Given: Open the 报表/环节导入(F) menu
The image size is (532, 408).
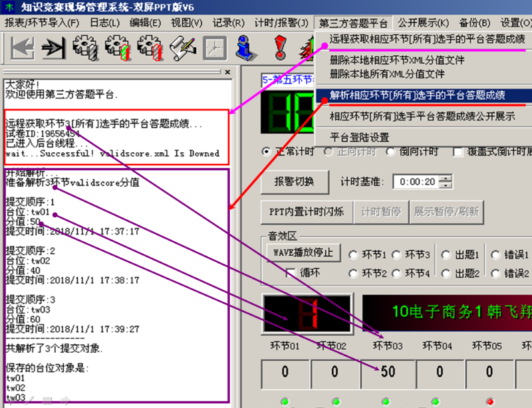Looking at the screenshot, I should tap(42, 23).
